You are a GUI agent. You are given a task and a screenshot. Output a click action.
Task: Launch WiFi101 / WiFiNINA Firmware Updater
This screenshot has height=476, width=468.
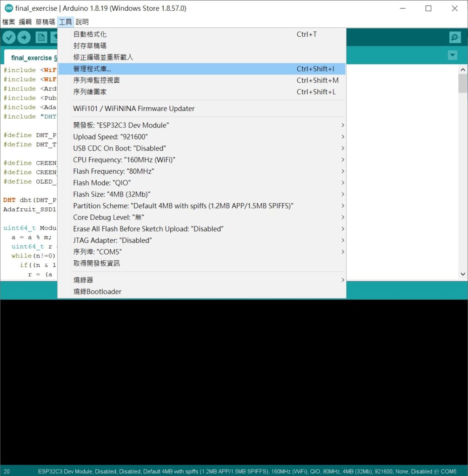pyautogui.click(x=202, y=109)
